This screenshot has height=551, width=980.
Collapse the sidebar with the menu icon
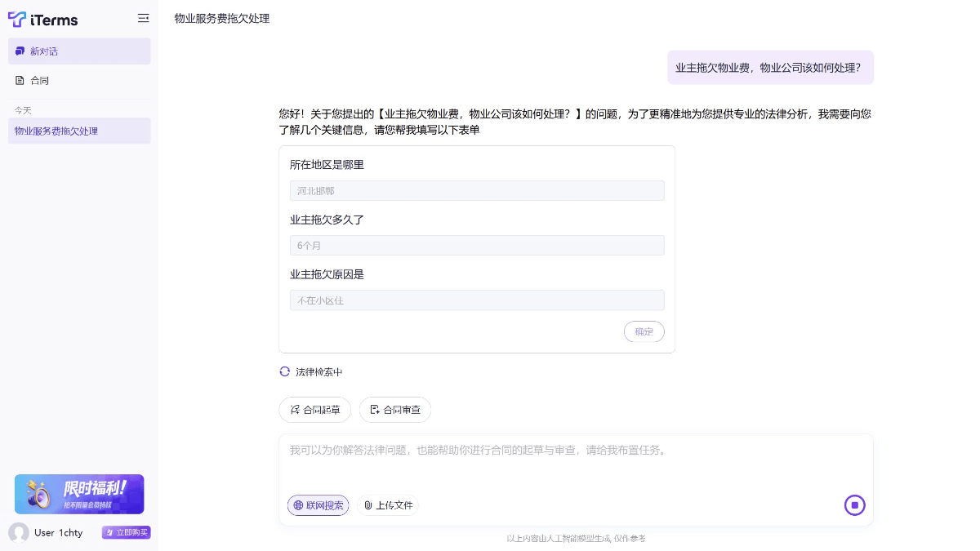[x=144, y=18]
